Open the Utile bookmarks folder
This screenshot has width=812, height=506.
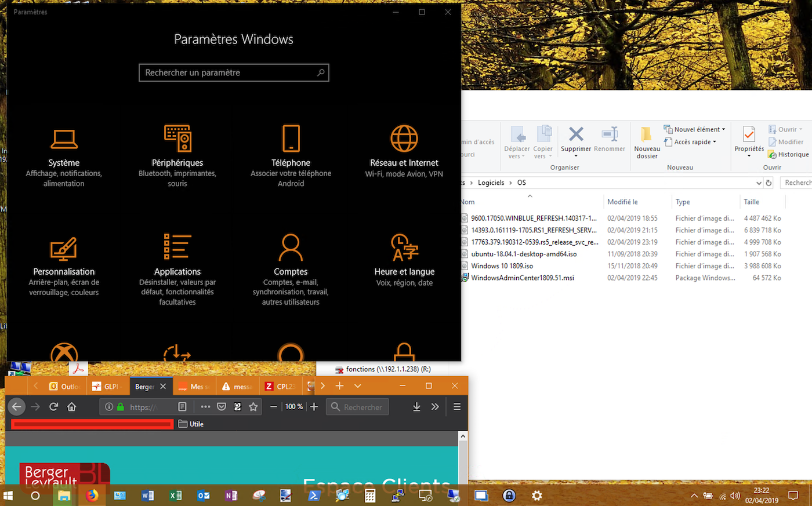tap(191, 424)
